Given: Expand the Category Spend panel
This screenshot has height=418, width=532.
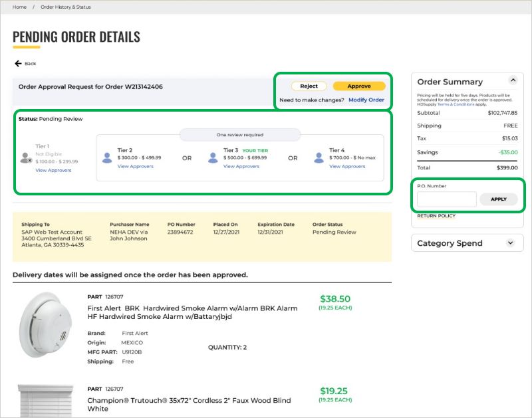Looking at the screenshot, I should 510,243.
